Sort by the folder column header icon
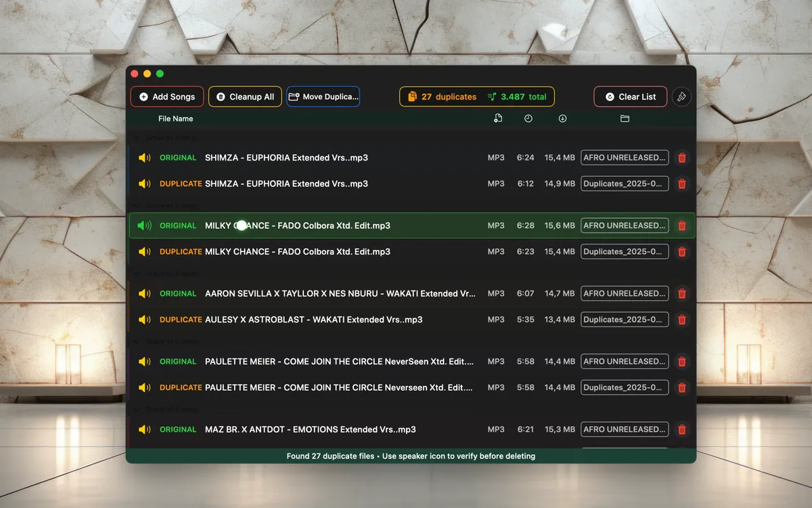 point(625,119)
